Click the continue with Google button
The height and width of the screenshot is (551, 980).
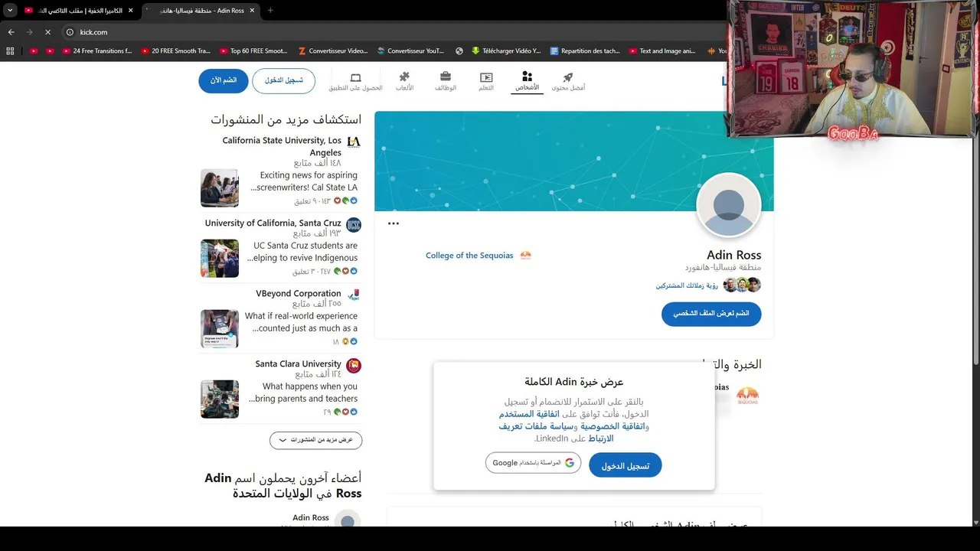point(533,463)
